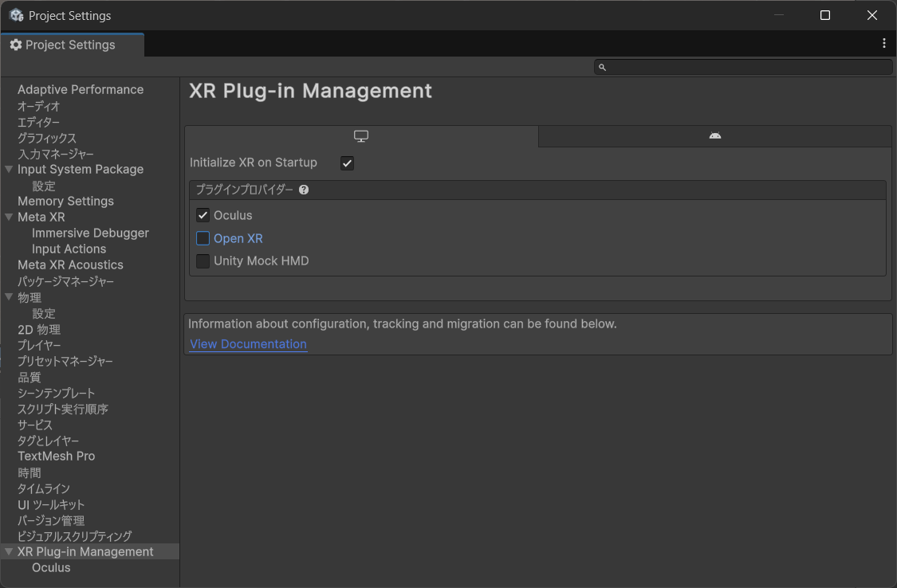Select Adaptive Performance in the sidebar
The width and height of the screenshot is (897, 588).
pyautogui.click(x=81, y=90)
